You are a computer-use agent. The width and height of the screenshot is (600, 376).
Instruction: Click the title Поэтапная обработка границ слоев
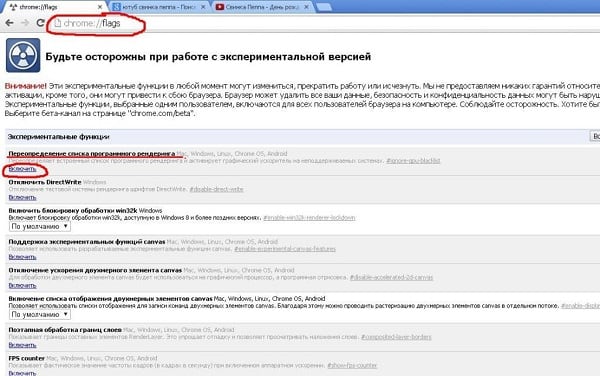(x=65, y=330)
